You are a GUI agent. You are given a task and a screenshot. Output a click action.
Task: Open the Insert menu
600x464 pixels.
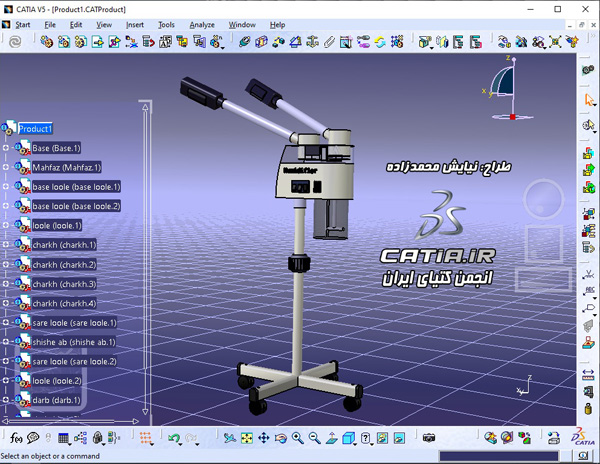coord(135,25)
